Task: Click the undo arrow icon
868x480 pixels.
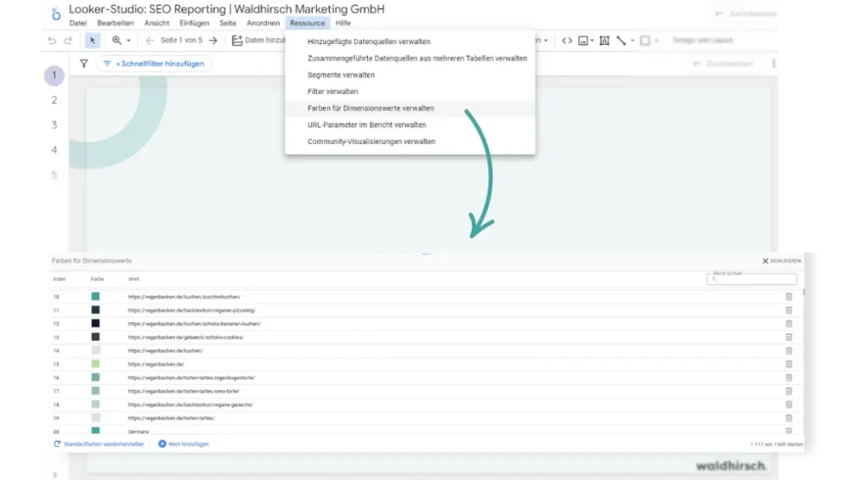Action: 53,41
